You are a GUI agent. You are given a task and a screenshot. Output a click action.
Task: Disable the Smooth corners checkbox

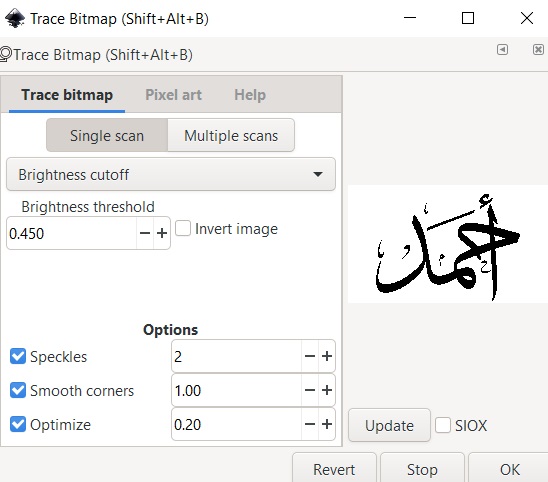pos(18,390)
